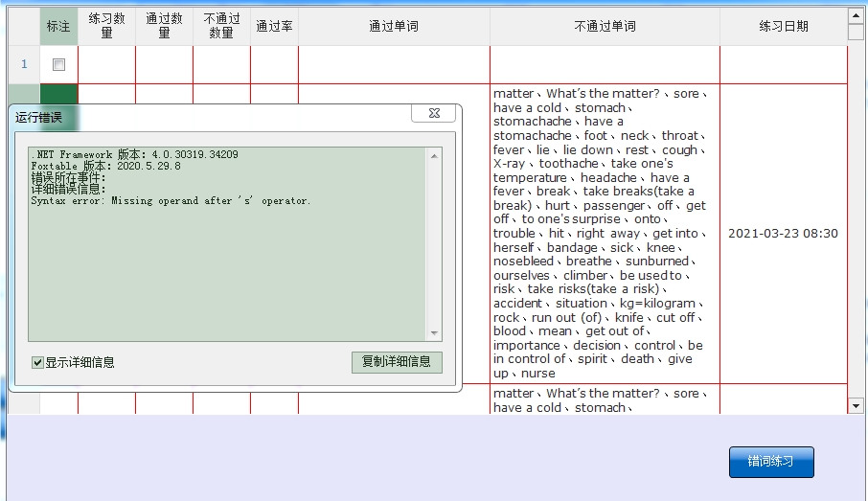Select the 通过数量 column header
Image resolution: width=868 pixels, height=501 pixels.
pos(165,26)
